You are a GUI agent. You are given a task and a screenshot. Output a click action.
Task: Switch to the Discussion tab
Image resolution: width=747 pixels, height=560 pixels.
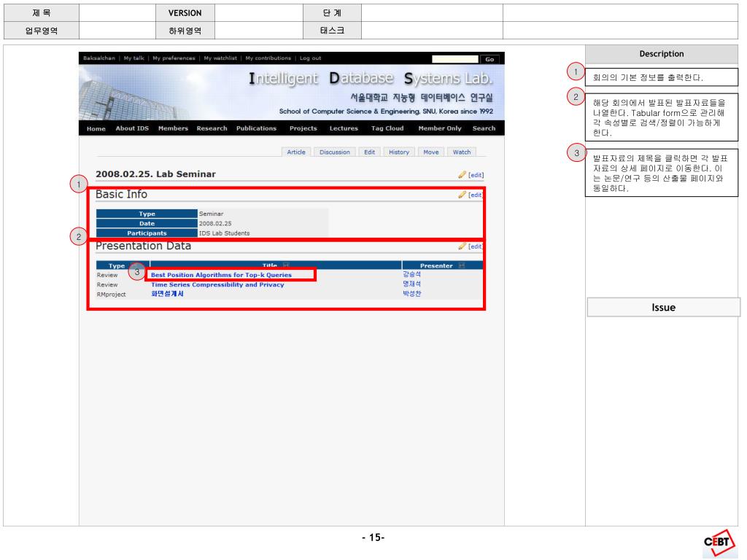334,152
